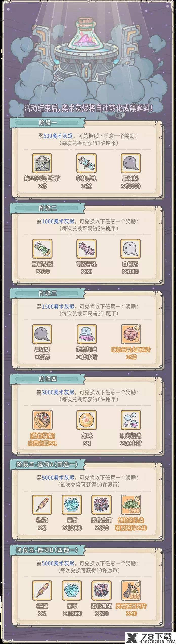The height and width of the screenshot is (644, 176).
Task: Click the 研究加速 flask icon
Action: point(130,419)
